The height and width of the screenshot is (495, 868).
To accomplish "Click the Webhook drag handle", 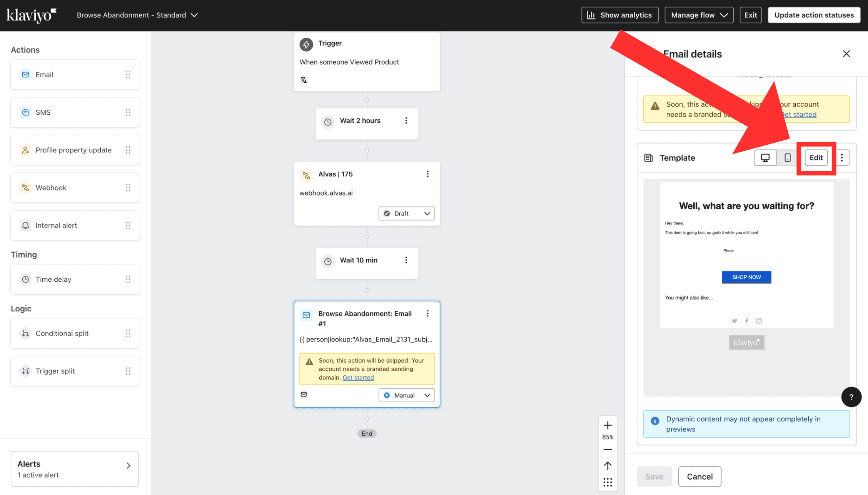I will [128, 188].
